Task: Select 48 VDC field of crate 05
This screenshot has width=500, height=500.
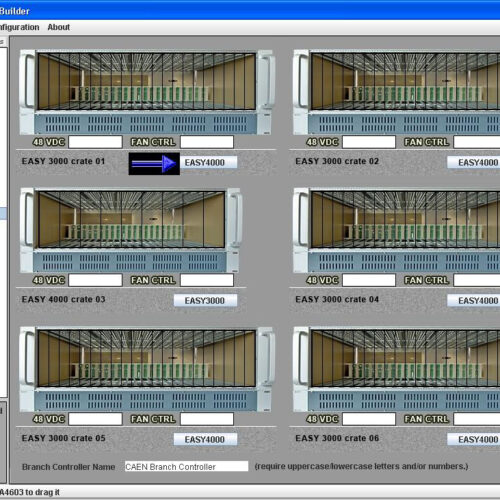Action: 95,419
